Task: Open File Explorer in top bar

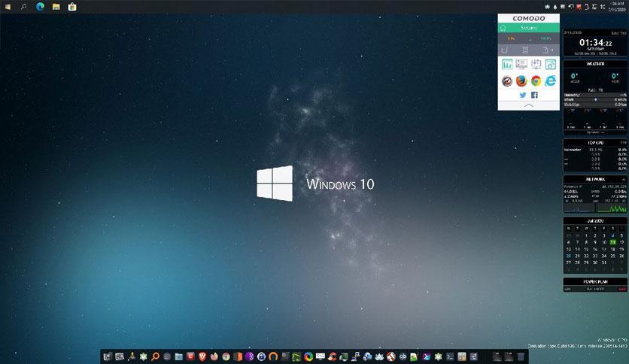Action: coord(56,7)
